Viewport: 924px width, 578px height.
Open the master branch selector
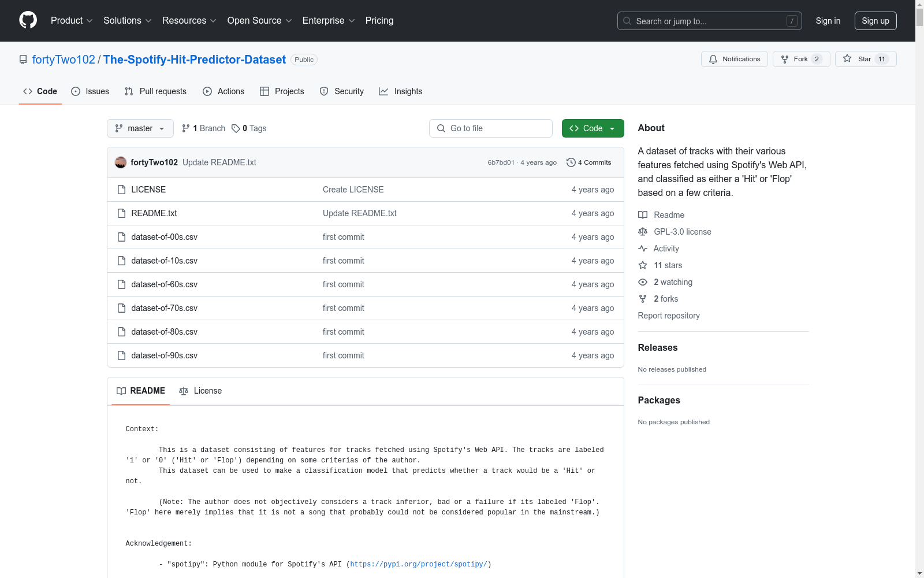140,128
